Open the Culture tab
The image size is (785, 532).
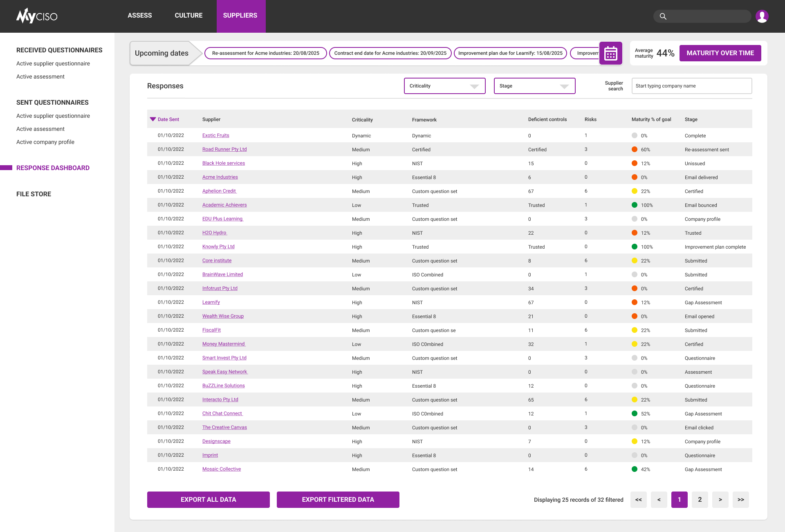click(188, 16)
